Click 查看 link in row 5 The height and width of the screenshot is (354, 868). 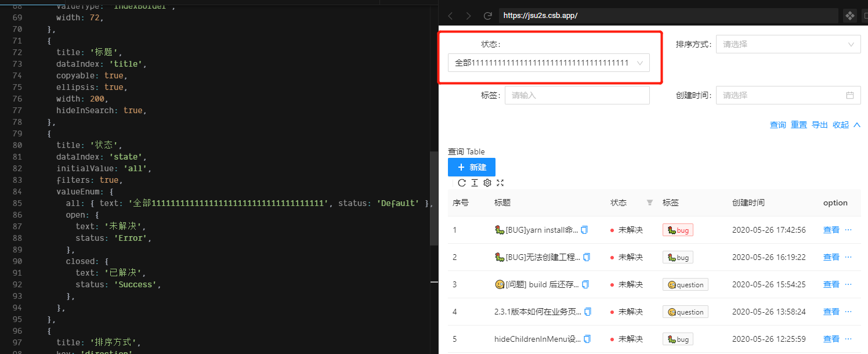click(x=831, y=339)
